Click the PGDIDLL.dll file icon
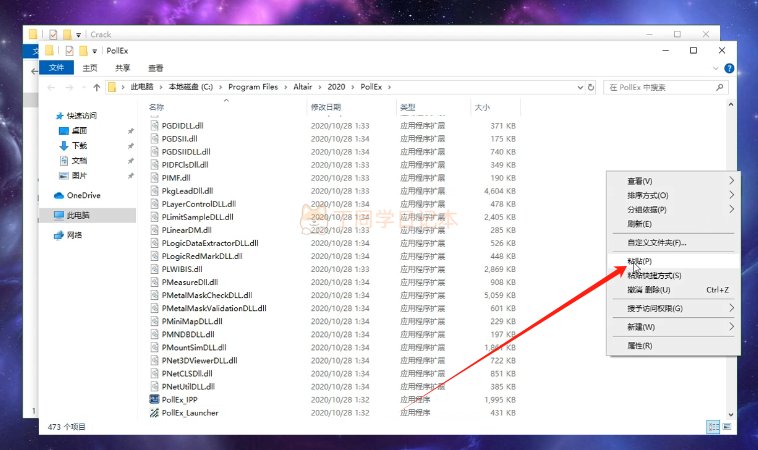758x450 pixels. [x=154, y=126]
